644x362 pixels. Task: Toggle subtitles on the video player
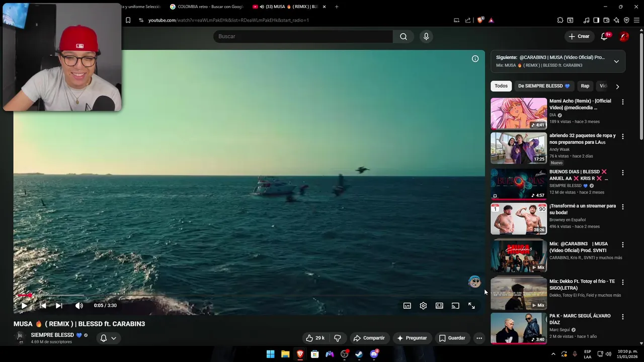pyautogui.click(x=407, y=306)
